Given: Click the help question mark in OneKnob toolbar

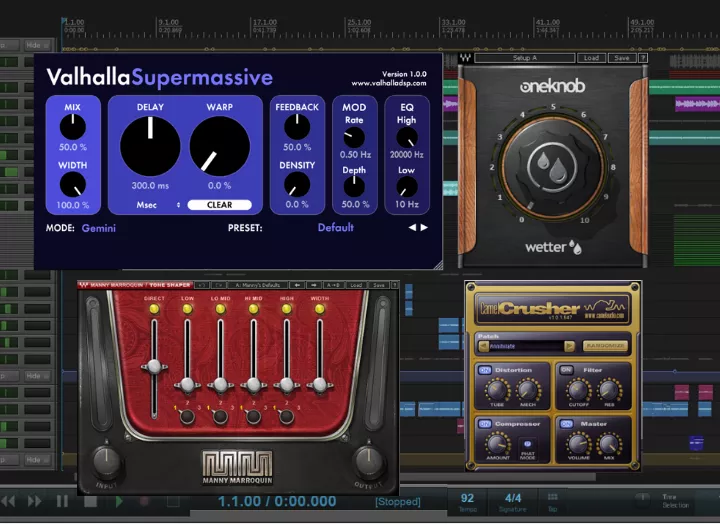Looking at the screenshot, I should pos(643,58).
